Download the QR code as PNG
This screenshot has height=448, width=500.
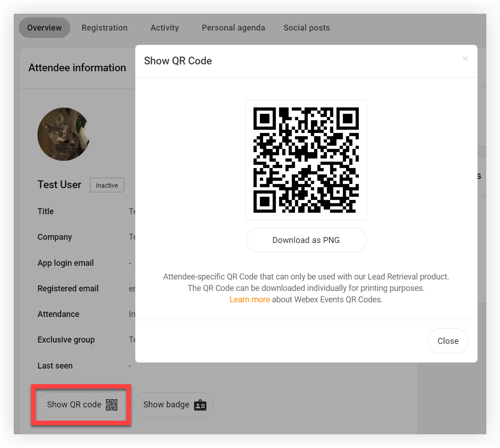click(306, 240)
